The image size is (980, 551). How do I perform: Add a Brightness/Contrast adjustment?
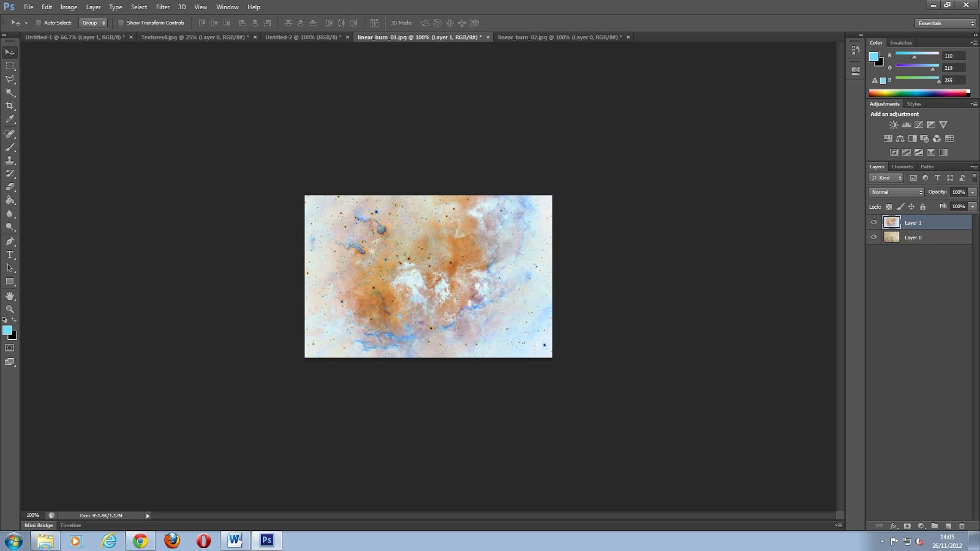[894, 125]
